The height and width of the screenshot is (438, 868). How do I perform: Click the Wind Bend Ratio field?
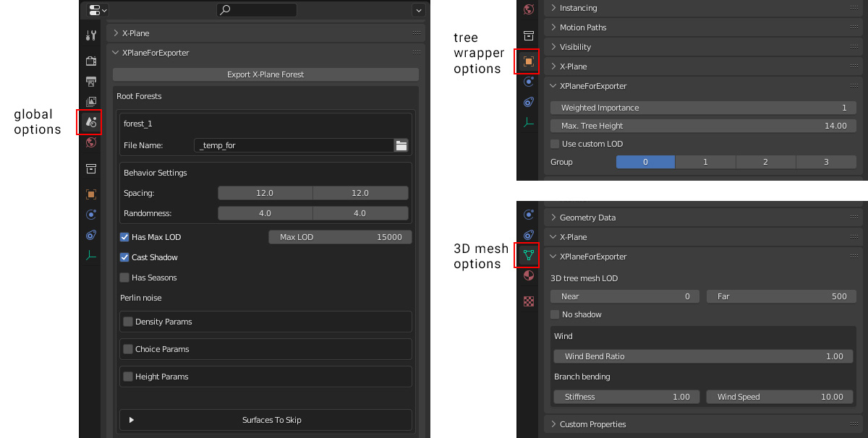(703, 356)
